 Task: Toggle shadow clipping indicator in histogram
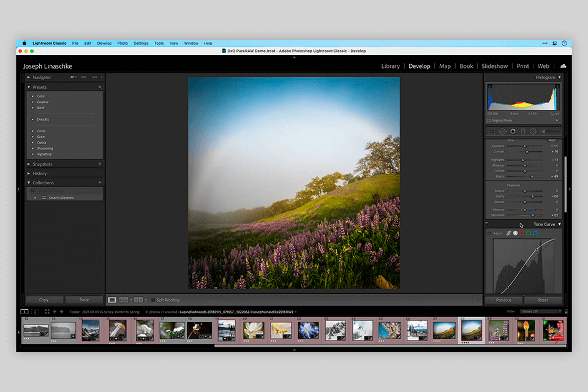coord(489,86)
